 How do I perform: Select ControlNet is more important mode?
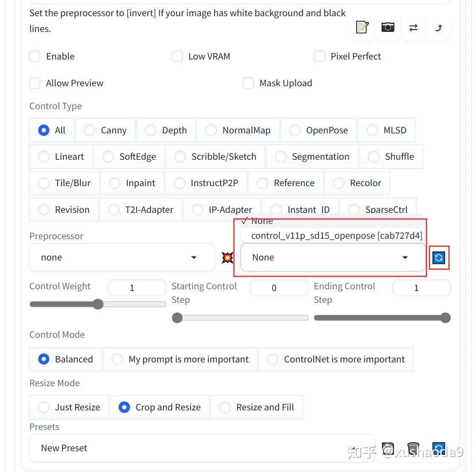pos(336,359)
